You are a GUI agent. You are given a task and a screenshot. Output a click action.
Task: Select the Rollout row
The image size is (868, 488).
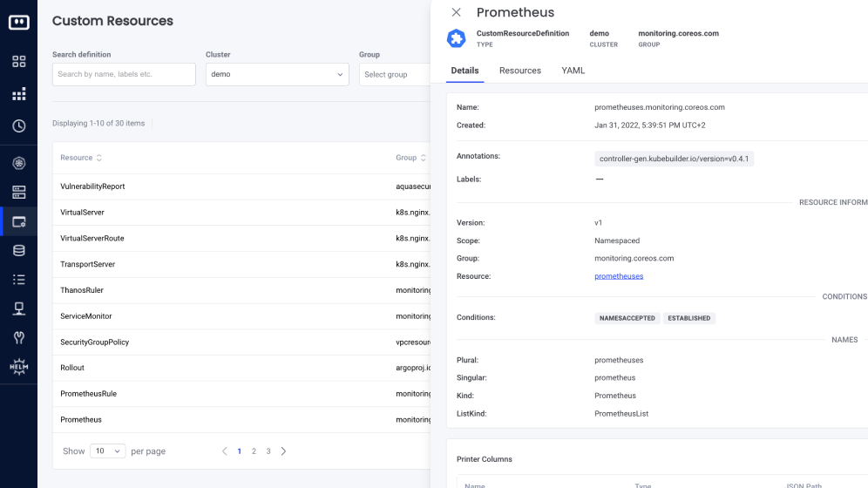tap(241, 368)
